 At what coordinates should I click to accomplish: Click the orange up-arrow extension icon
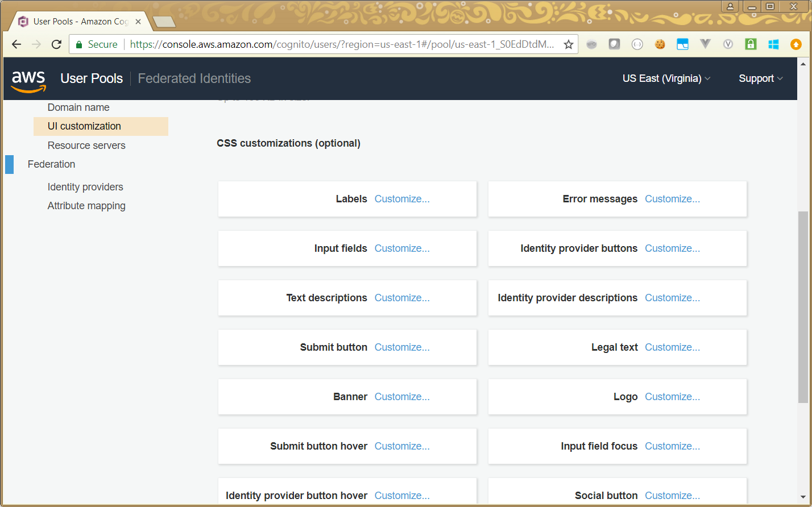(796, 44)
